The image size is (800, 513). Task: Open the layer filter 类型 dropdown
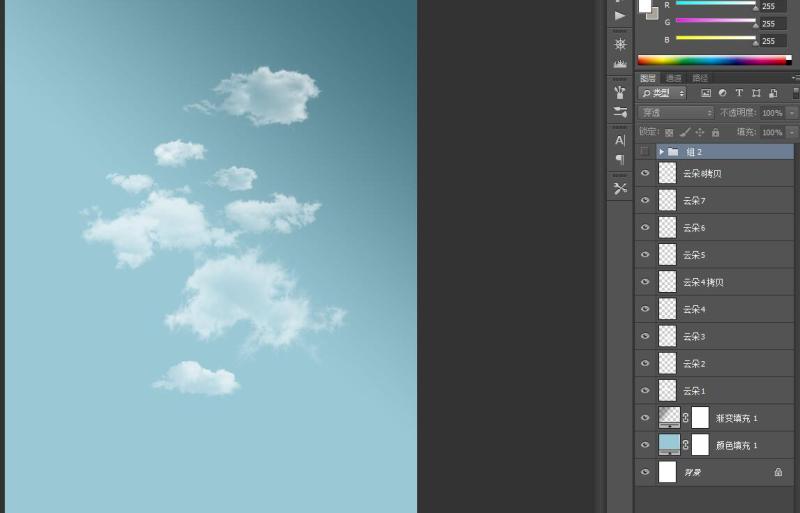pos(662,93)
